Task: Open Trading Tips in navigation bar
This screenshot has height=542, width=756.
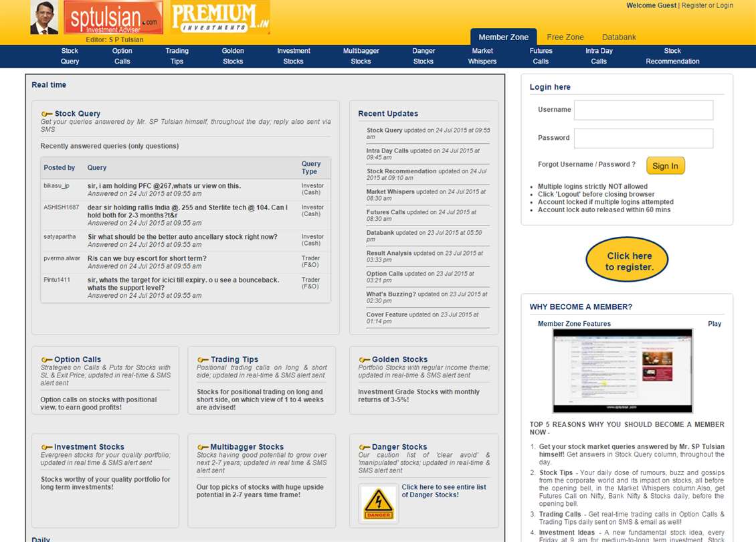Action: pyautogui.click(x=177, y=56)
